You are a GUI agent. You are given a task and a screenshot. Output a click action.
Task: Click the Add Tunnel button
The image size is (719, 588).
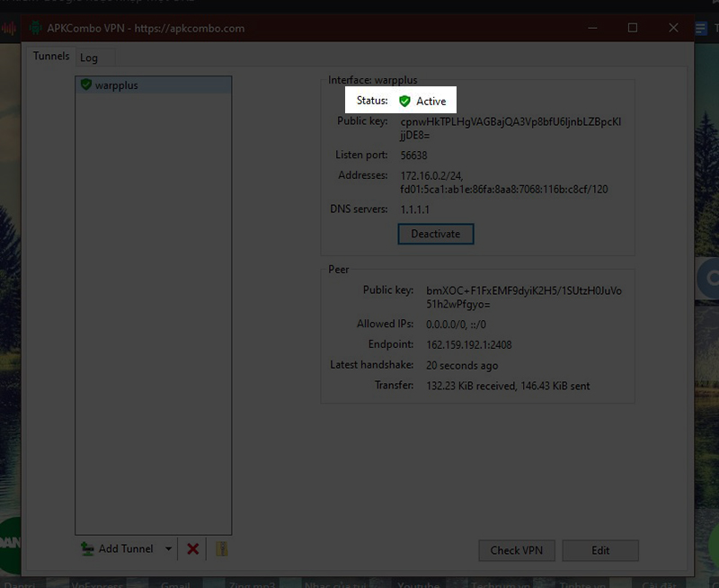pos(126,548)
